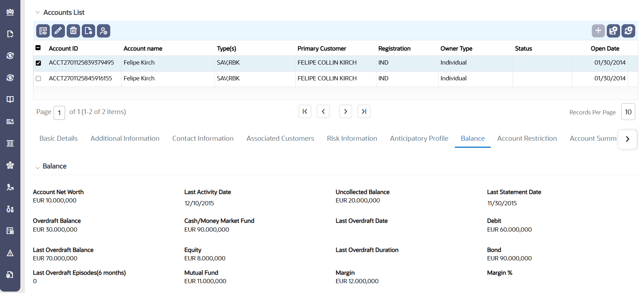Click the warning triangle sidebar icon

[10, 253]
